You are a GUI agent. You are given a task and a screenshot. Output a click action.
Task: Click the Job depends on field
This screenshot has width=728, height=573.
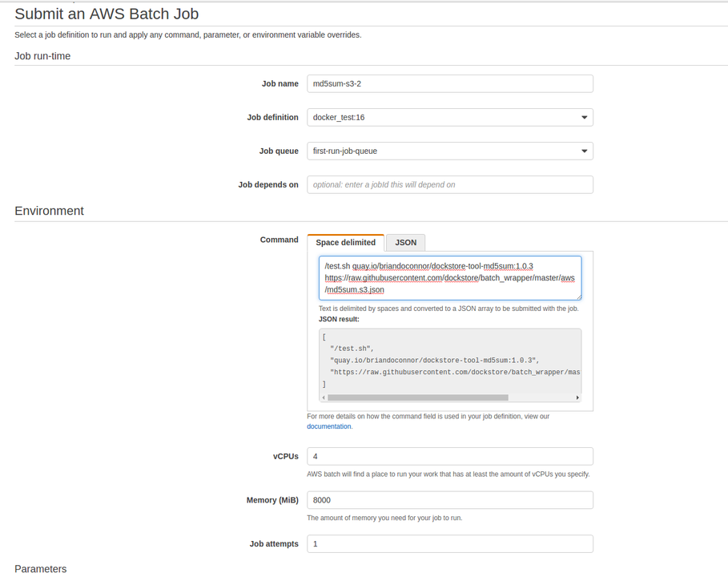pos(450,184)
